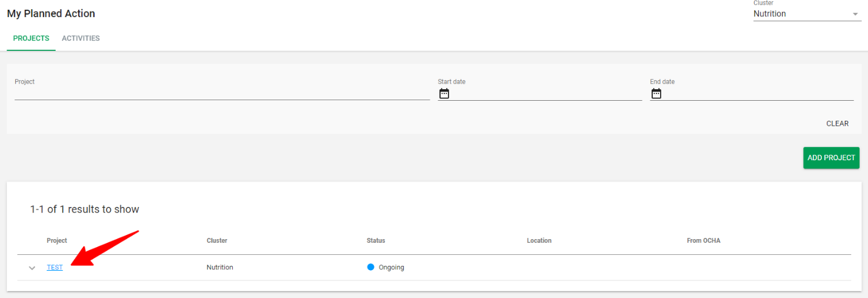Focus the Project search field
Image resolution: width=868 pixels, height=298 pixels.
[x=222, y=93]
